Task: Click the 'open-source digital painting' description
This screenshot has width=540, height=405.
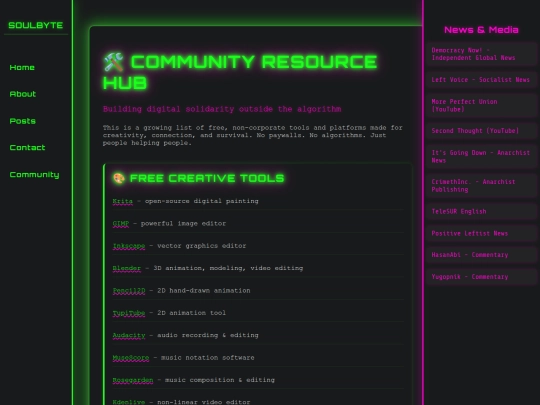Action: (201, 201)
